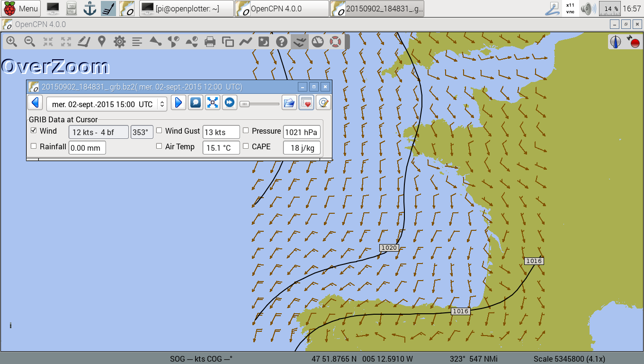This screenshot has height=364, width=644.
Task: Click the compass icon at chart top right
Action: [616, 42]
